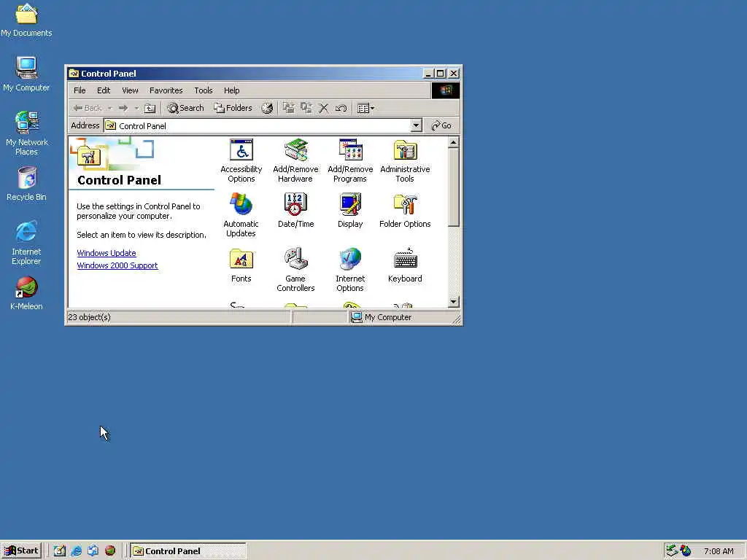Select the Automatic Updates icon
This screenshot has width=747, height=560.
[241, 215]
